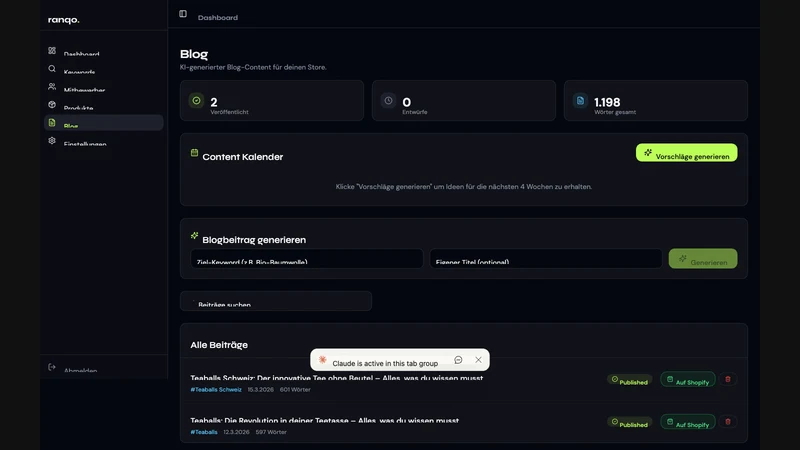Click Auf Shopify for Teaballs Schweiz post
Screen dimensions: 800x450
point(688,380)
